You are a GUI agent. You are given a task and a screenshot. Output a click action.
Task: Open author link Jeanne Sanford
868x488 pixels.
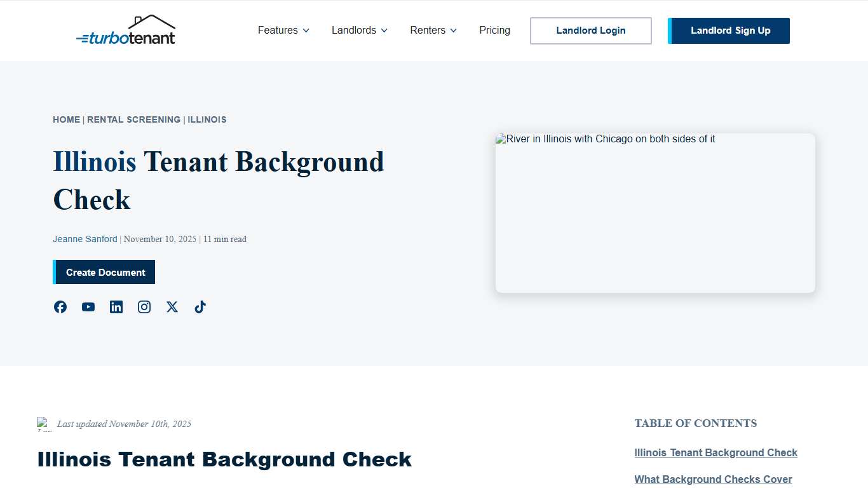click(85, 239)
